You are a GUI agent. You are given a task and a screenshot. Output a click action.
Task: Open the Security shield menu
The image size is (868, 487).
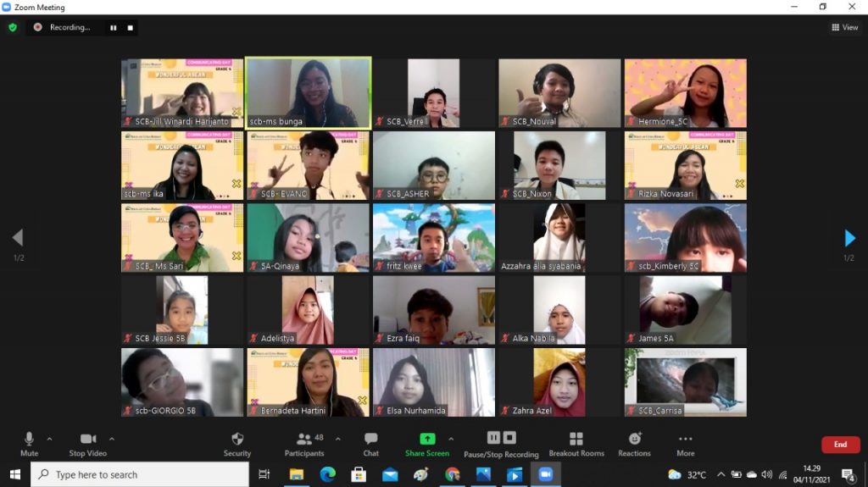(x=237, y=443)
